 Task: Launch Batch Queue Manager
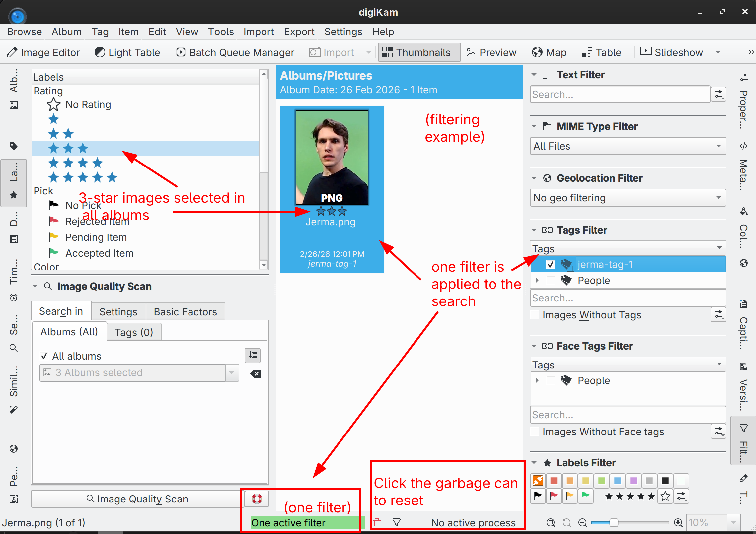[235, 52]
